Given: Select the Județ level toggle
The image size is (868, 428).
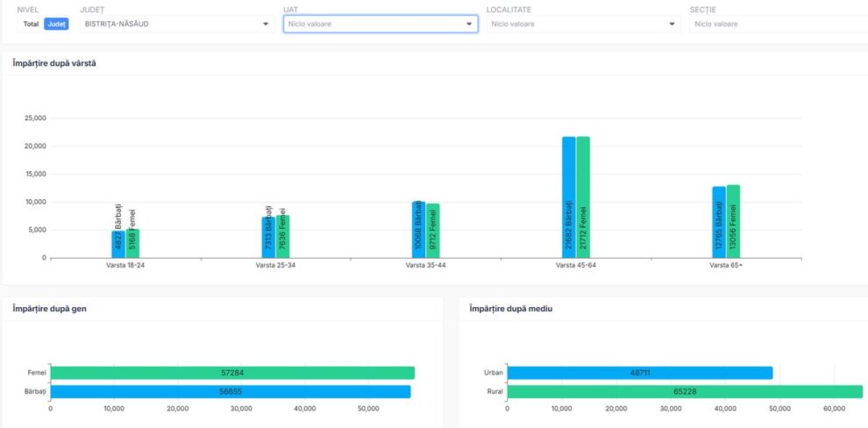Looking at the screenshot, I should (x=56, y=24).
